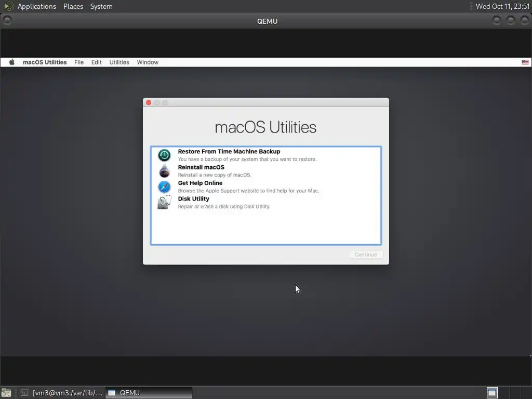Open the File menu

(79, 62)
